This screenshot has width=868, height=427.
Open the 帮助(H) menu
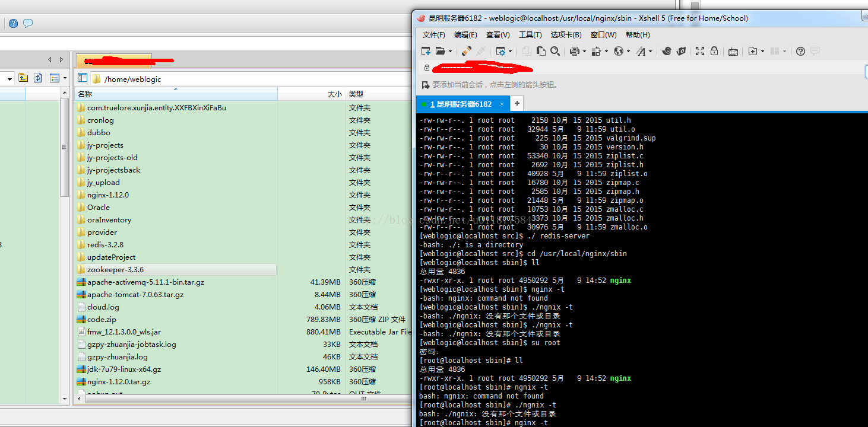(638, 35)
